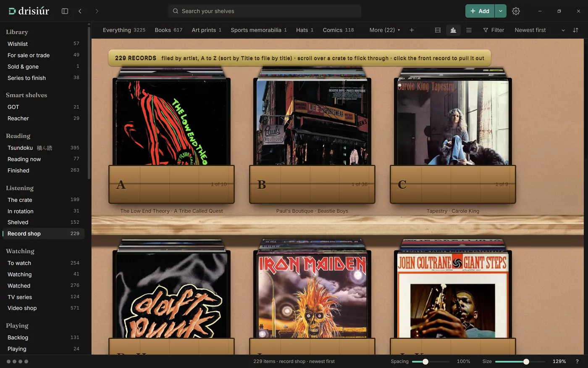Open the Wishlist shelf in sidebar
588x368 pixels.
point(43,44)
